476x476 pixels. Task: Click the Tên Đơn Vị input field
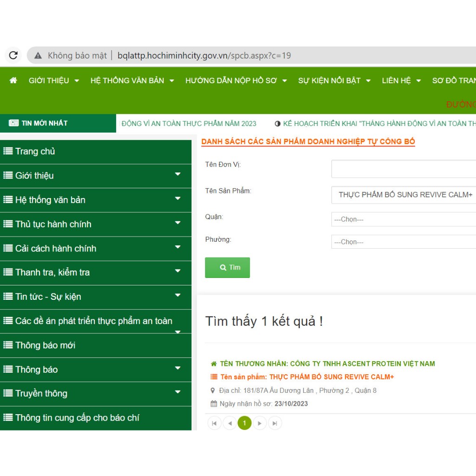[x=403, y=169]
